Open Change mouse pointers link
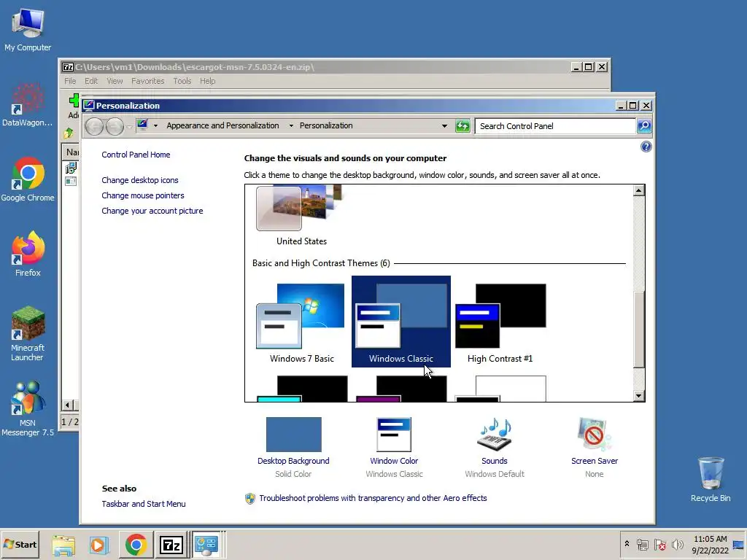Screen dimensions: 747x560 tap(142, 195)
